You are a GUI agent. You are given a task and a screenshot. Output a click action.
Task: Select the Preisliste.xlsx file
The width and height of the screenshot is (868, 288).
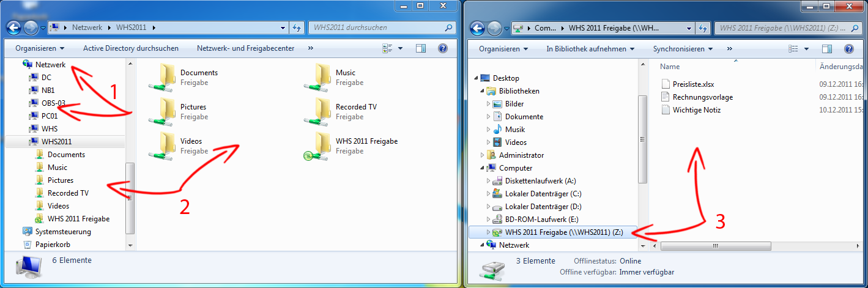(x=688, y=84)
